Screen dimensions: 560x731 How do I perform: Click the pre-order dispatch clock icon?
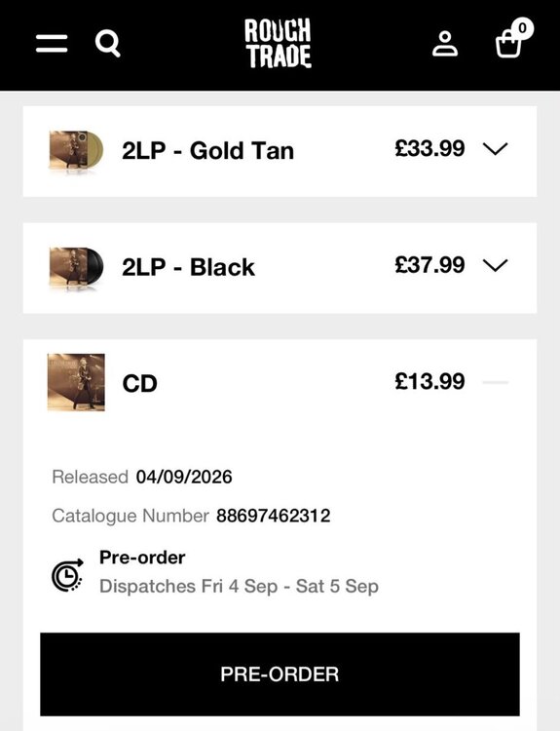(67, 575)
